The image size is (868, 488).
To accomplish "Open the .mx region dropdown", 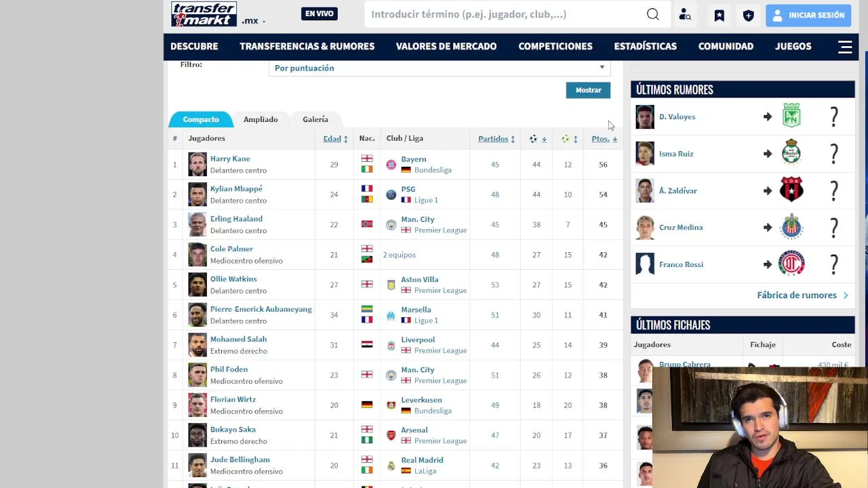I will tap(254, 20).
